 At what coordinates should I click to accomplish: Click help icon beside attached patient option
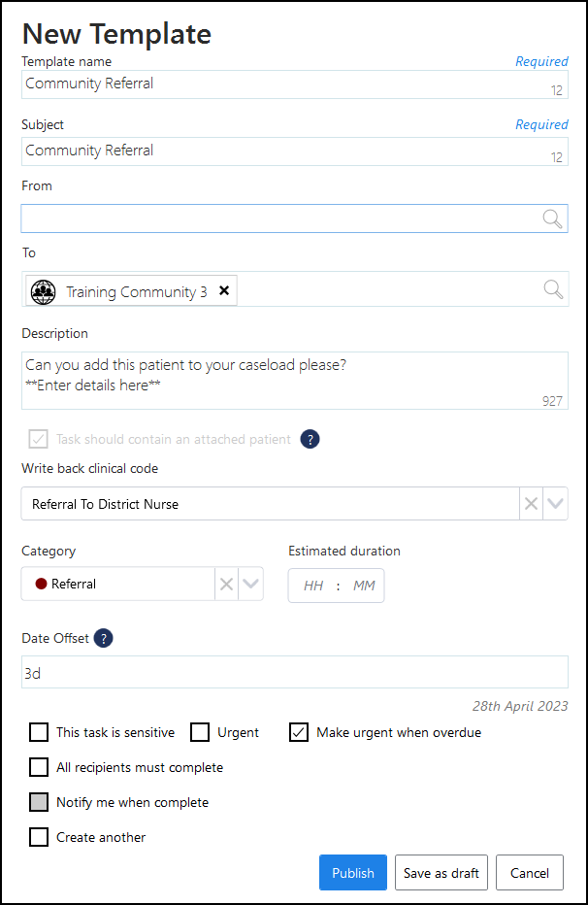[x=310, y=439]
